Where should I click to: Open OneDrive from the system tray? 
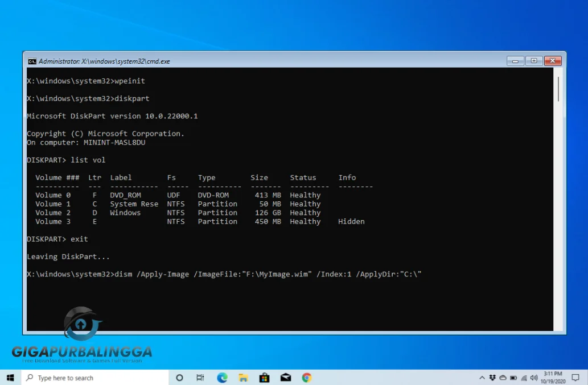pyautogui.click(x=503, y=377)
